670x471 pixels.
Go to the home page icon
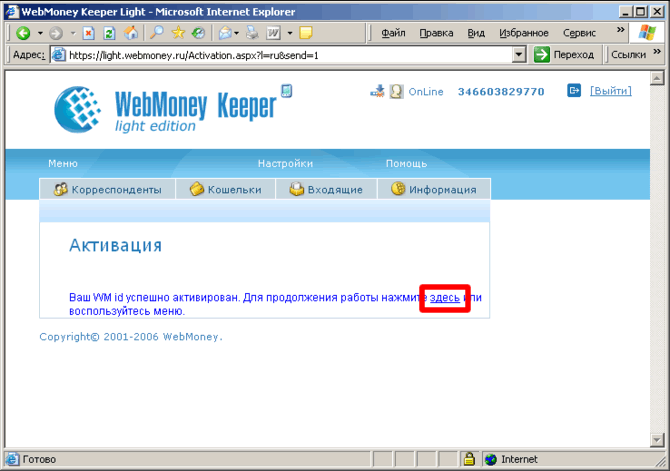click(x=131, y=33)
